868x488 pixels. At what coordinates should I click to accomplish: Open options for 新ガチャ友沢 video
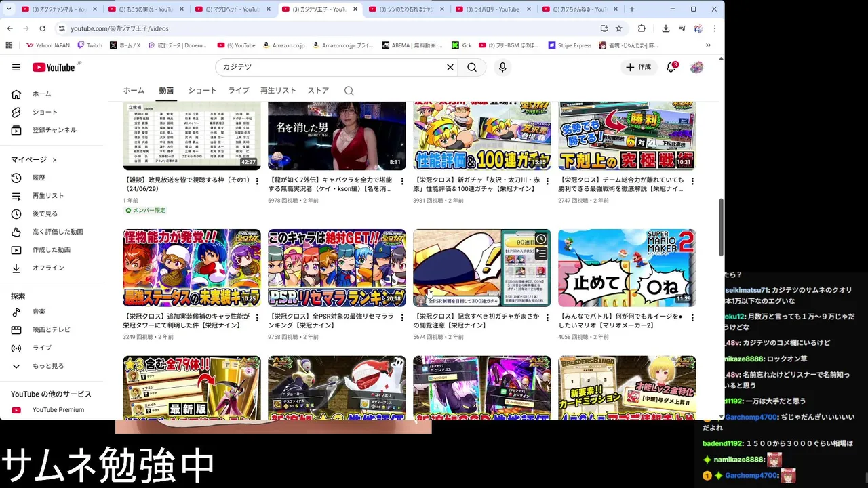(547, 182)
